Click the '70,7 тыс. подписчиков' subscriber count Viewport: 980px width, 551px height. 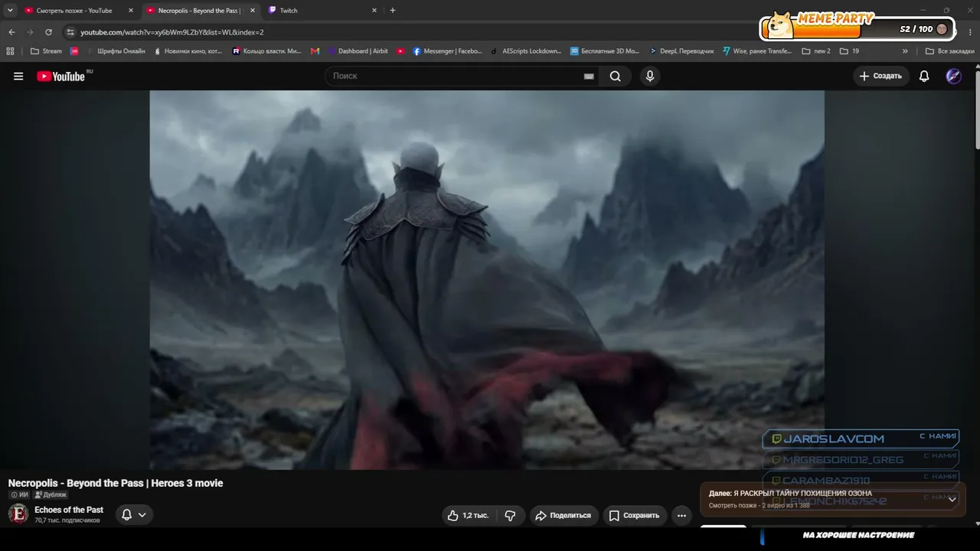67,520
